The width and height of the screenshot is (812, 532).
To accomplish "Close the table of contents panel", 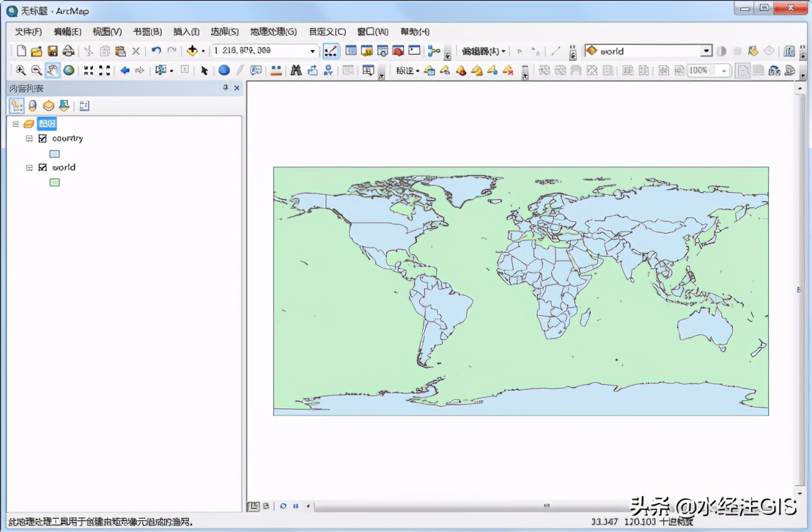I will (237, 88).
